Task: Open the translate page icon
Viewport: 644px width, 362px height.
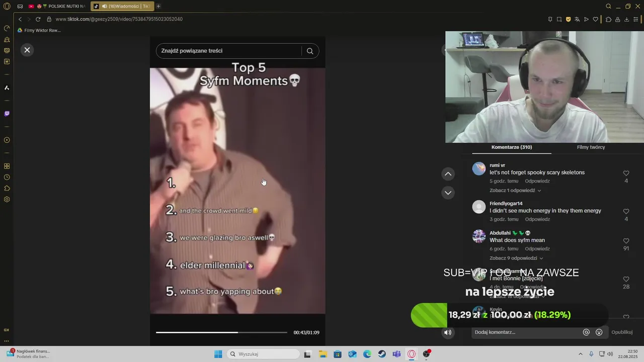Action: click(577, 19)
